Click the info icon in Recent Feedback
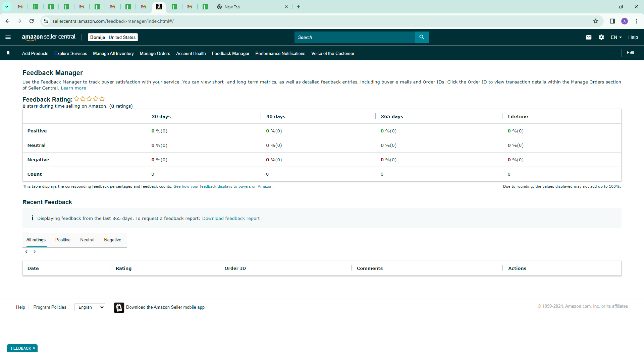 (x=33, y=218)
